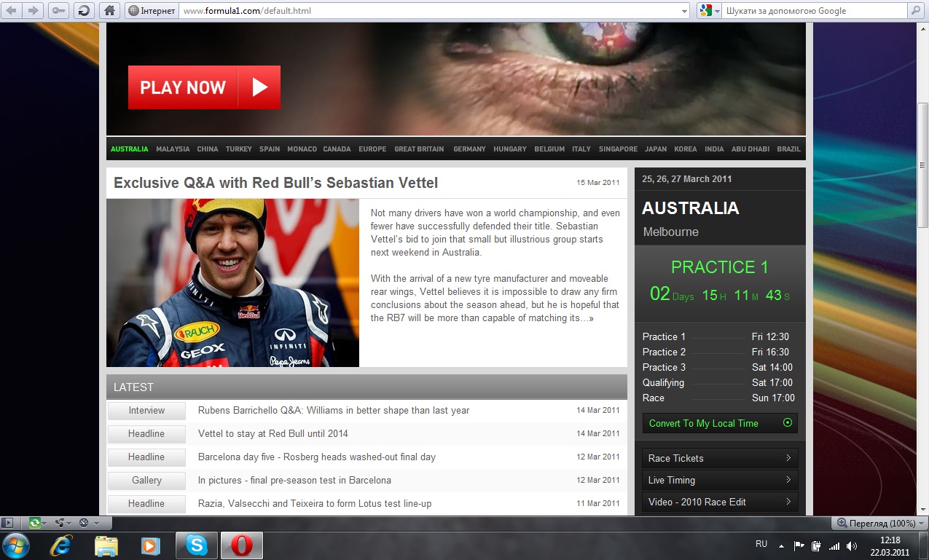Open the password wand key icon
Viewport: 929px width, 560px height.
(59, 10)
